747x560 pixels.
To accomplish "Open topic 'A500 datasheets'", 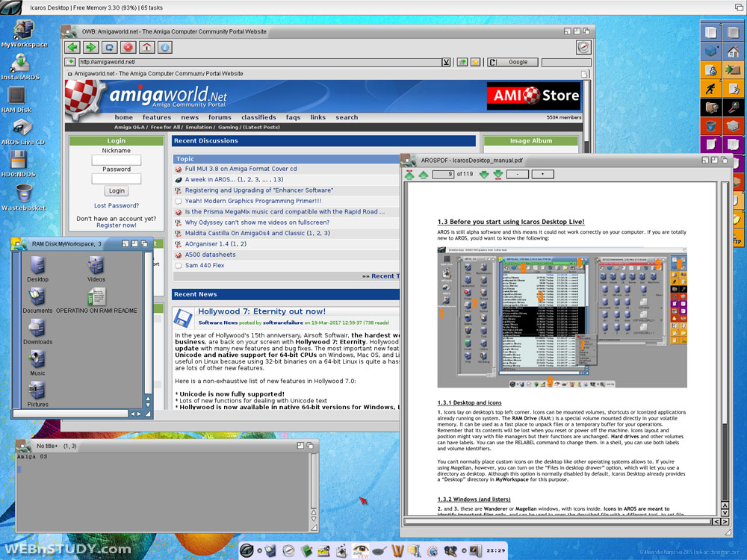I will pyautogui.click(x=210, y=255).
